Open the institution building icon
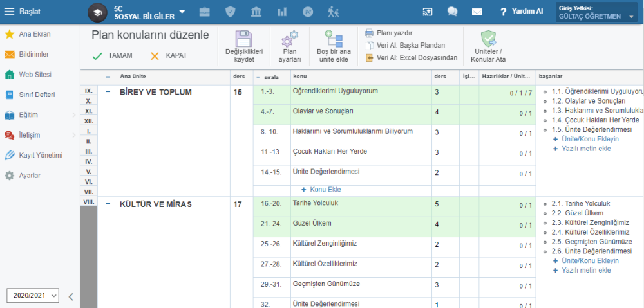The image size is (644, 308). point(256,12)
